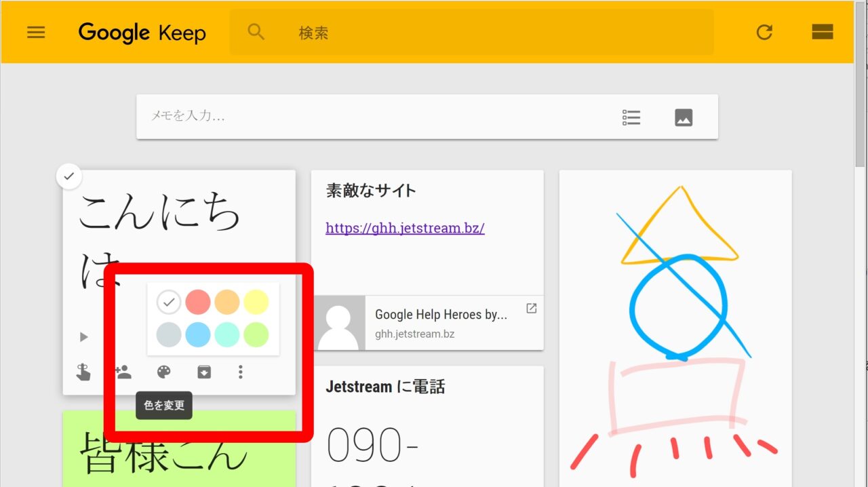Create a new note with image icon

(x=684, y=117)
